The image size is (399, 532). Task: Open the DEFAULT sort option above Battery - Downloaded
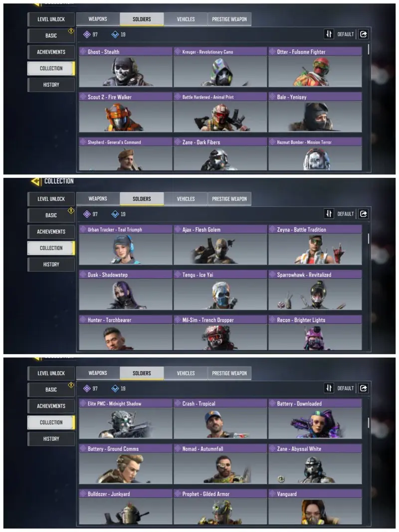pyautogui.click(x=346, y=388)
